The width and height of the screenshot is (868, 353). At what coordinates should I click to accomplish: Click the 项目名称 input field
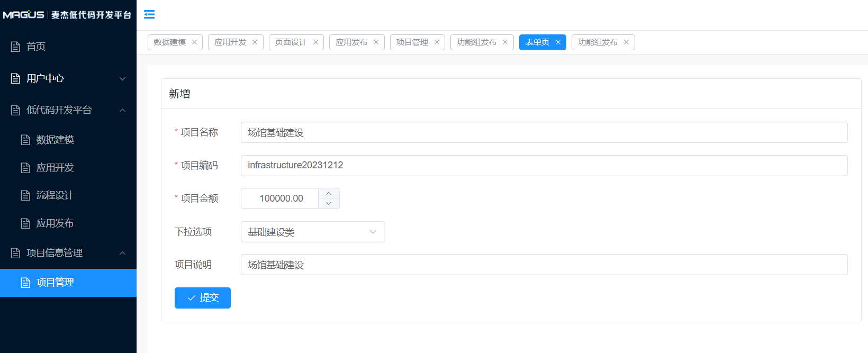[544, 132]
